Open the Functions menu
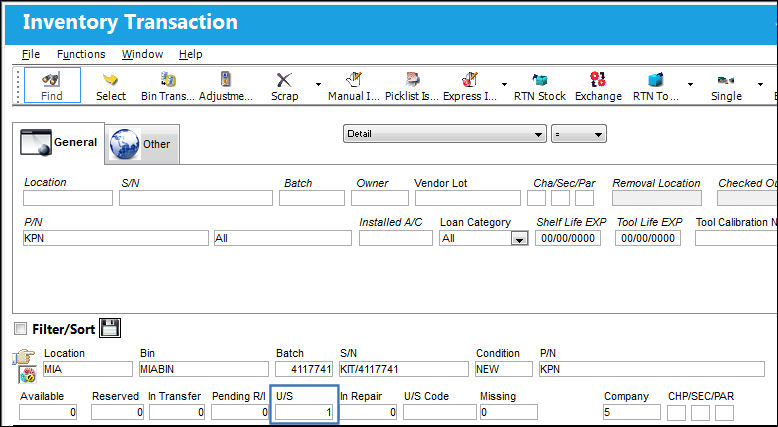Viewport: 778px width, 427px height. click(81, 54)
